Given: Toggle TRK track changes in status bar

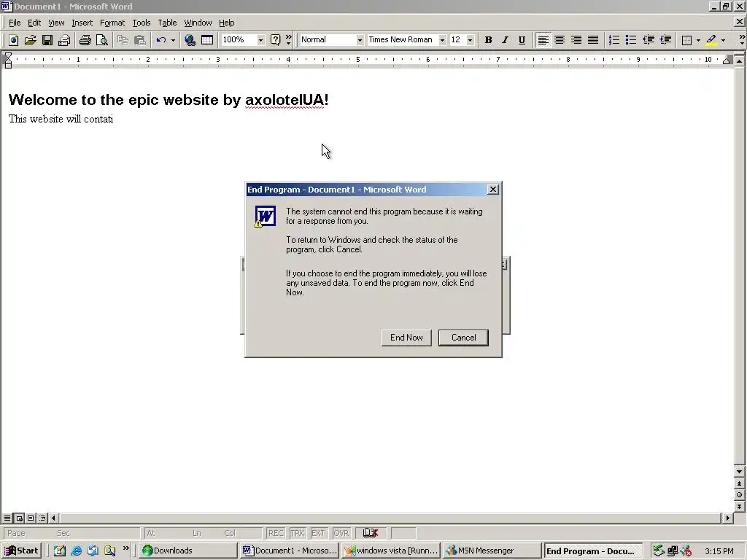Looking at the screenshot, I should coord(298,533).
